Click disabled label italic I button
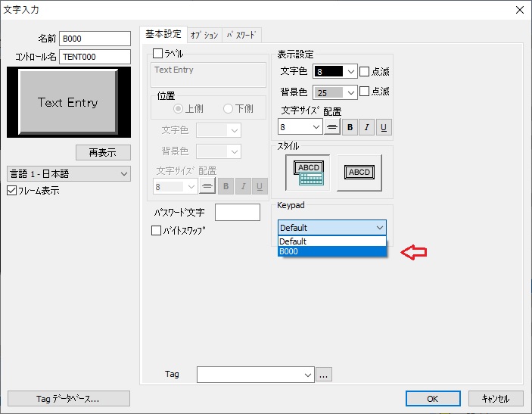Image resolution: width=532 pixels, height=414 pixels. coord(243,186)
